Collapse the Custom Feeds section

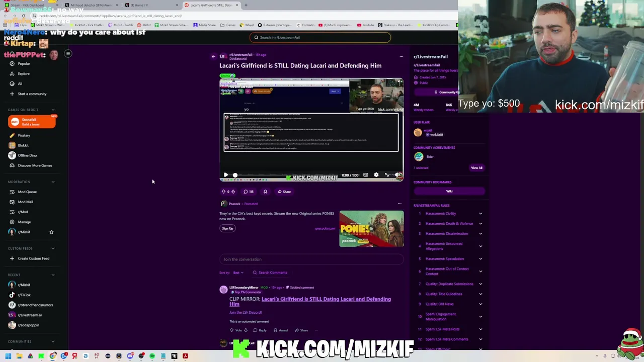53,248
